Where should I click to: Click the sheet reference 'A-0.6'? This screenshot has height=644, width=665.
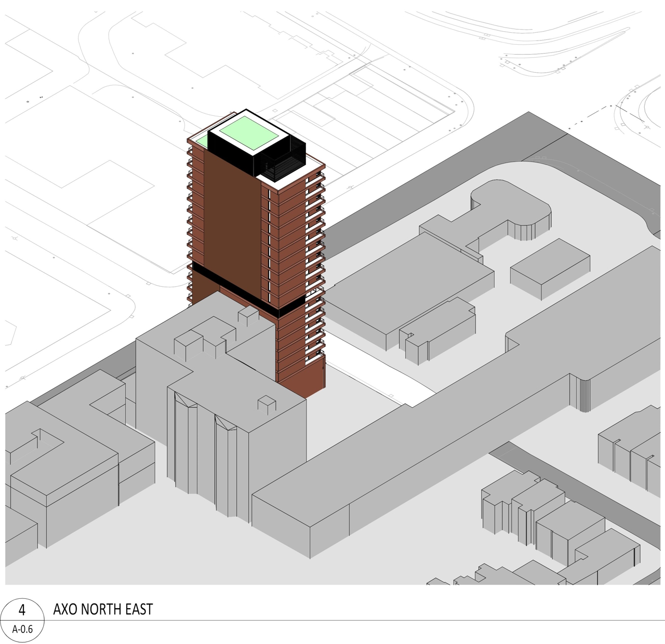tap(22, 629)
